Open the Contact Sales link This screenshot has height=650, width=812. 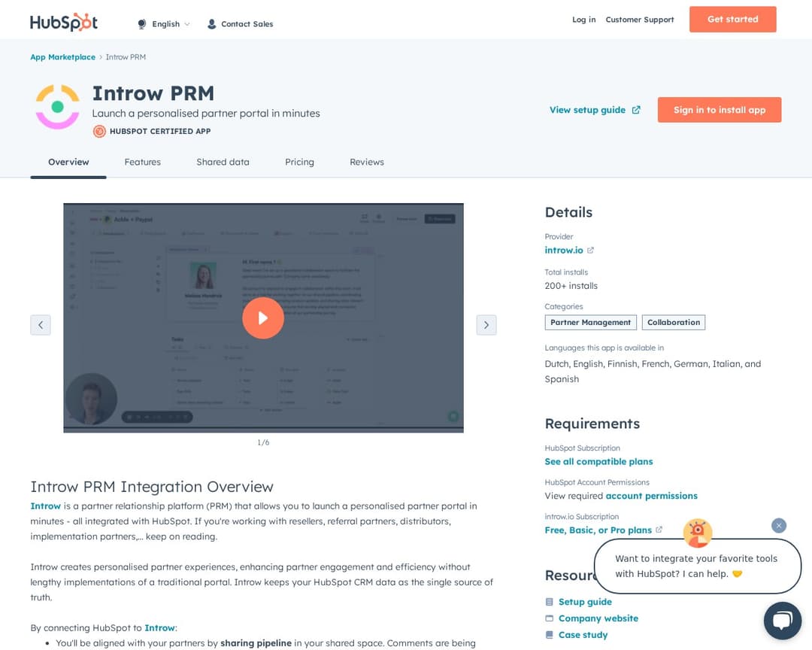[247, 24]
